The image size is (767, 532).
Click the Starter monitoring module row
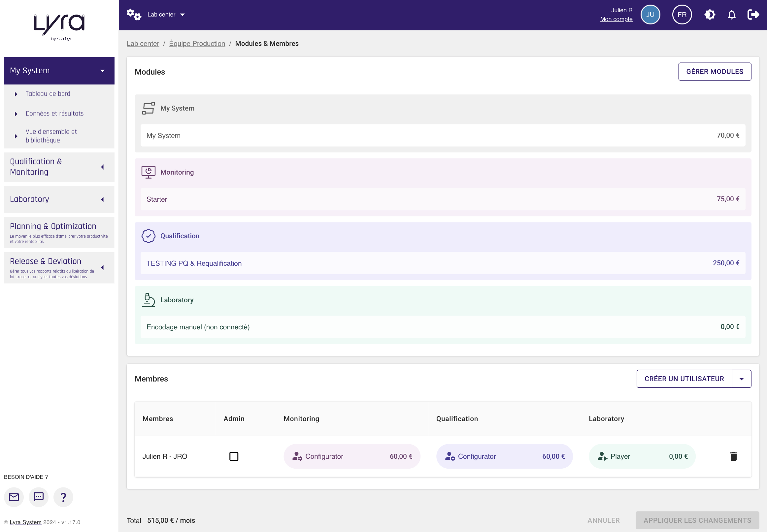click(x=443, y=199)
